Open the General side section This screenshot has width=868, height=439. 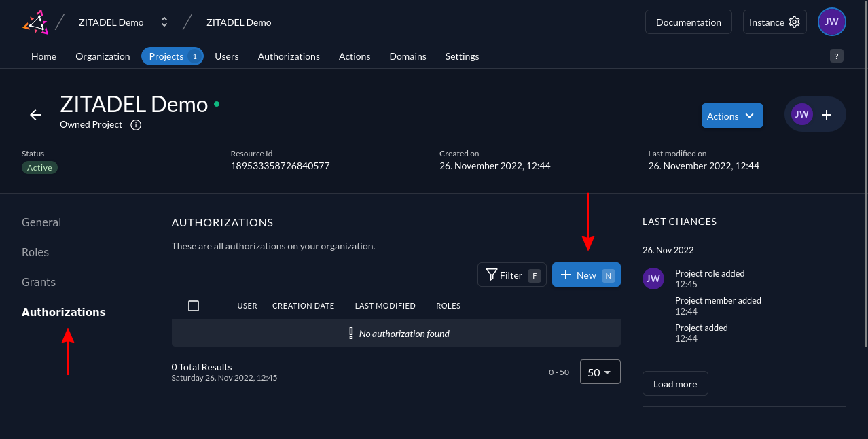tap(41, 222)
